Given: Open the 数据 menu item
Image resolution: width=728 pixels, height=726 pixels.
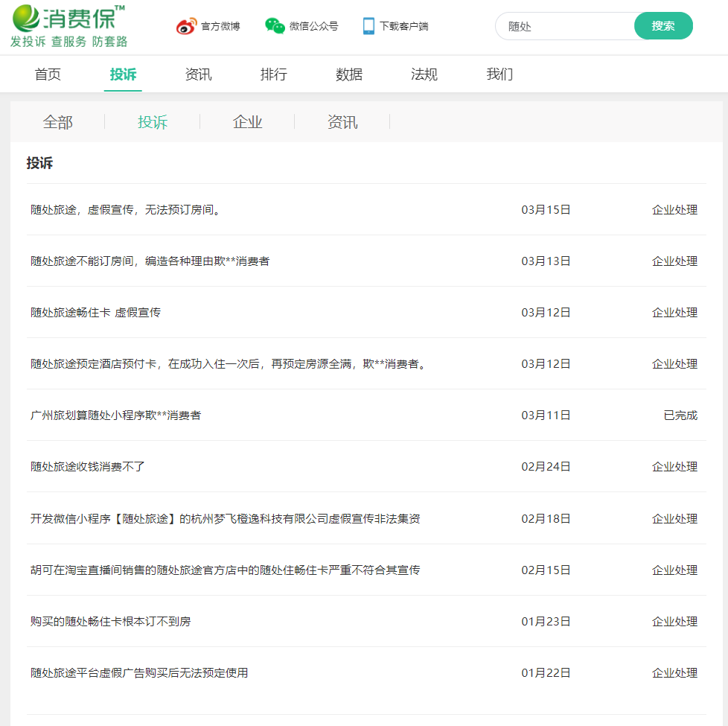Looking at the screenshot, I should coord(348,74).
